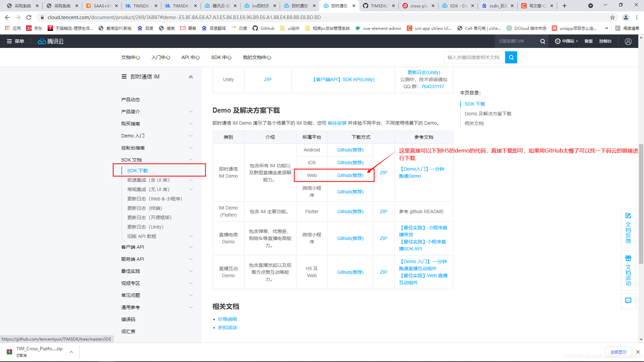Click the chat bubble support icon
The width and height of the screenshot is (644, 362).
pyautogui.click(x=628, y=301)
